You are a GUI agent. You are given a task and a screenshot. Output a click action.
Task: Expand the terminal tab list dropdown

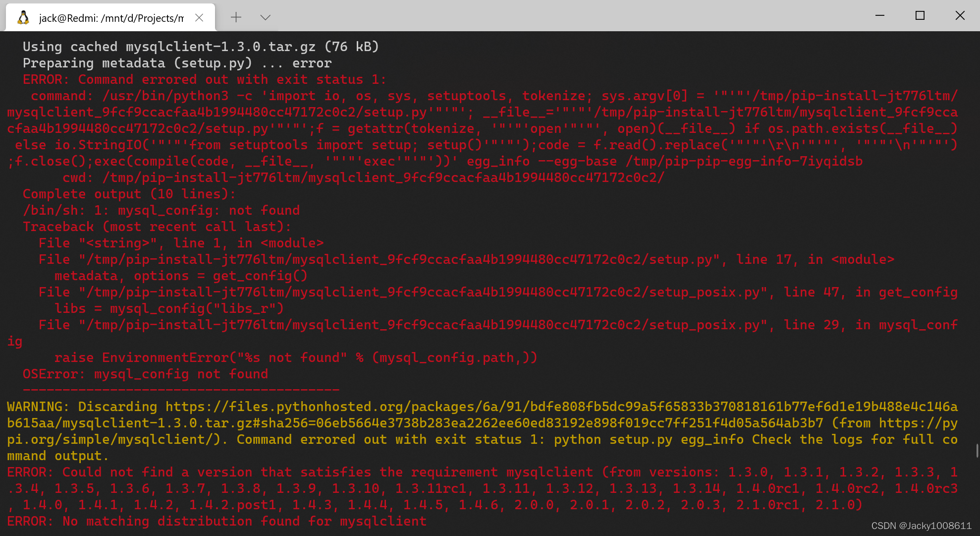266,16
